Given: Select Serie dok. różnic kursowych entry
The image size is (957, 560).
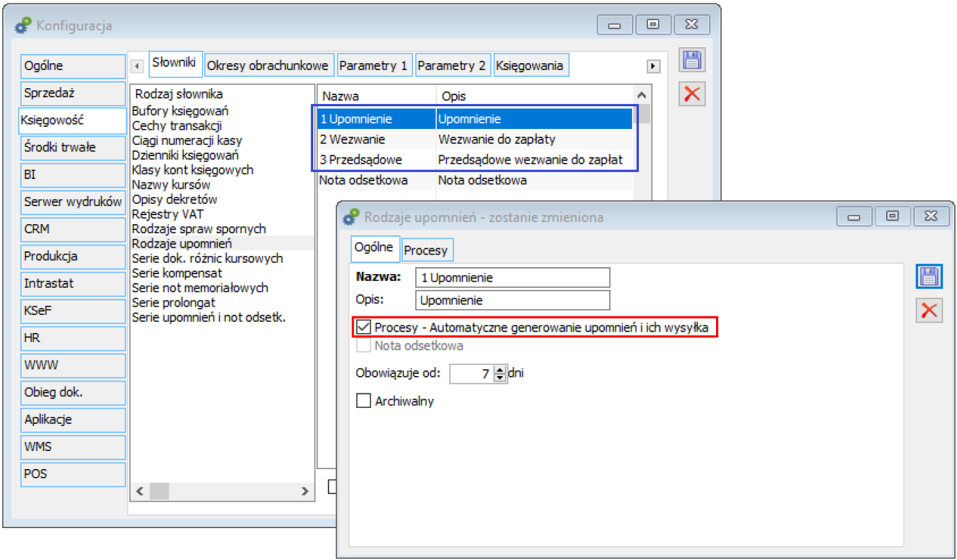Looking at the screenshot, I should point(222,258).
